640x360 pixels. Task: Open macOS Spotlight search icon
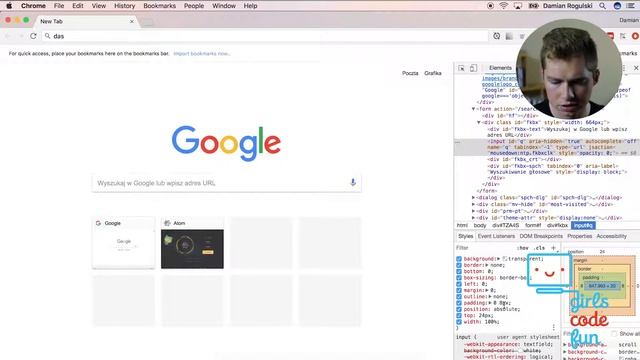click(x=602, y=6)
